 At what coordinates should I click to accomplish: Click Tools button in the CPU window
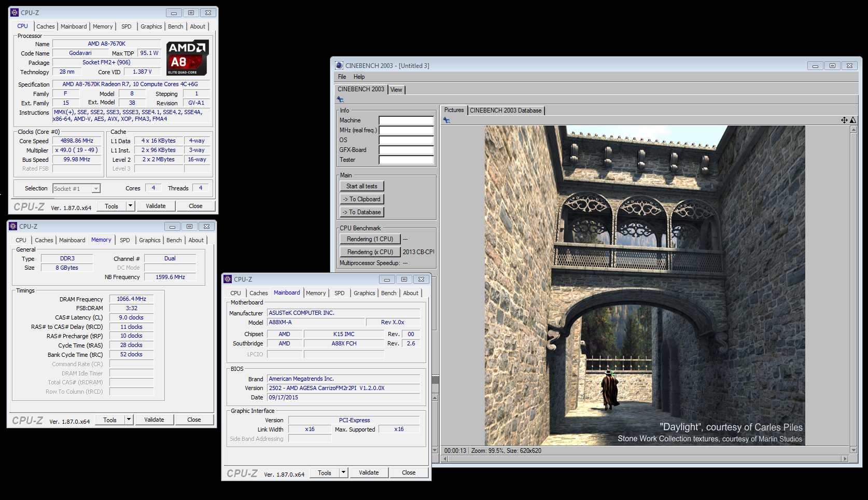point(111,206)
